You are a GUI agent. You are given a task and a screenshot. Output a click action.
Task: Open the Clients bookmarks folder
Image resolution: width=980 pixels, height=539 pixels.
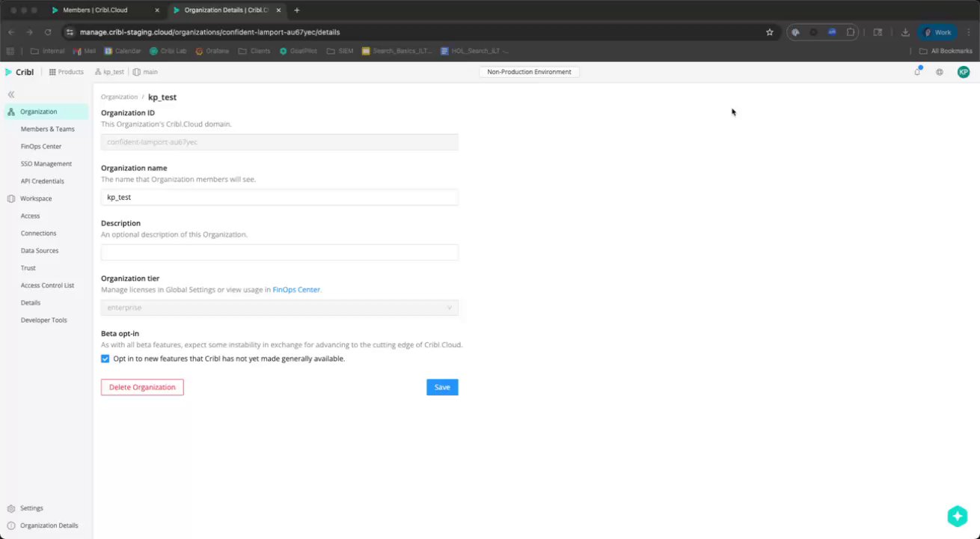pyautogui.click(x=254, y=51)
